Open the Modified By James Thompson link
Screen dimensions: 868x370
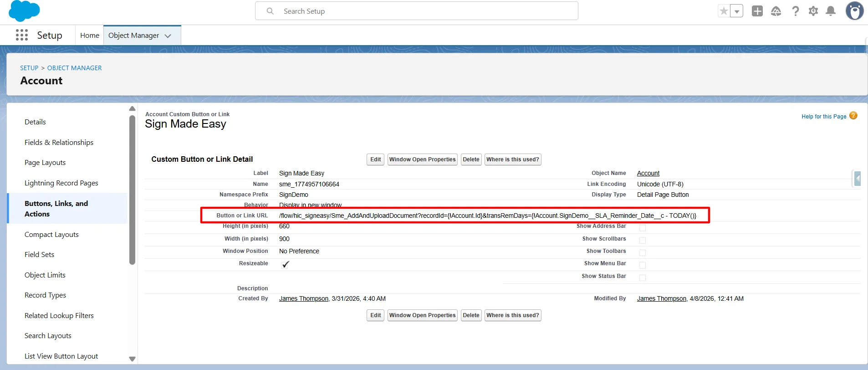click(x=662, y=298)
